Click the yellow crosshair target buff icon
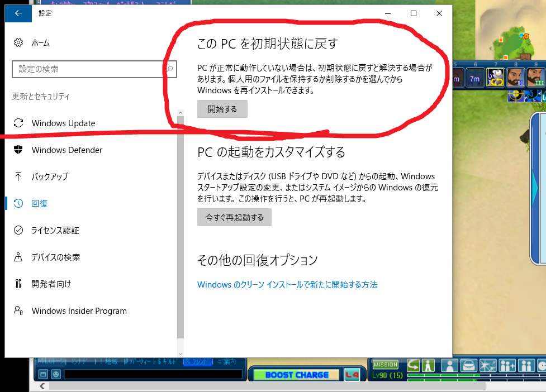546x392 pixels. pyautogui.click(x=515, y=96)
